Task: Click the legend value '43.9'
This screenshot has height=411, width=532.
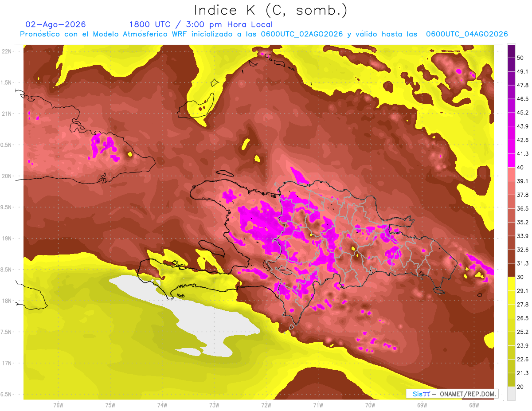Action: (522, 127)
